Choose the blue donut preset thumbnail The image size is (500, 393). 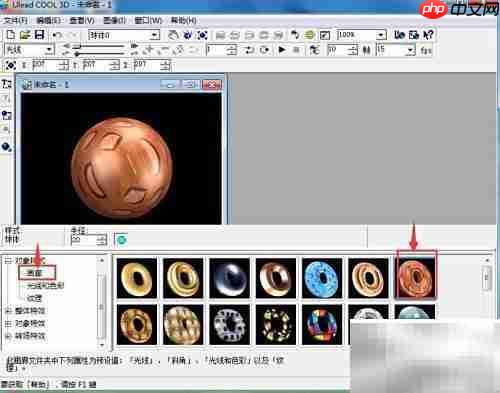click(x=322, y=278)
